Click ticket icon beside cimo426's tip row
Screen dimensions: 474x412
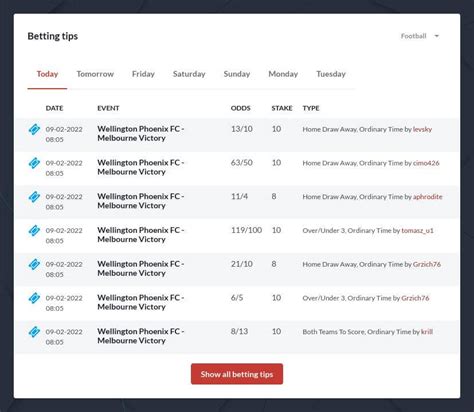[34, 163]
